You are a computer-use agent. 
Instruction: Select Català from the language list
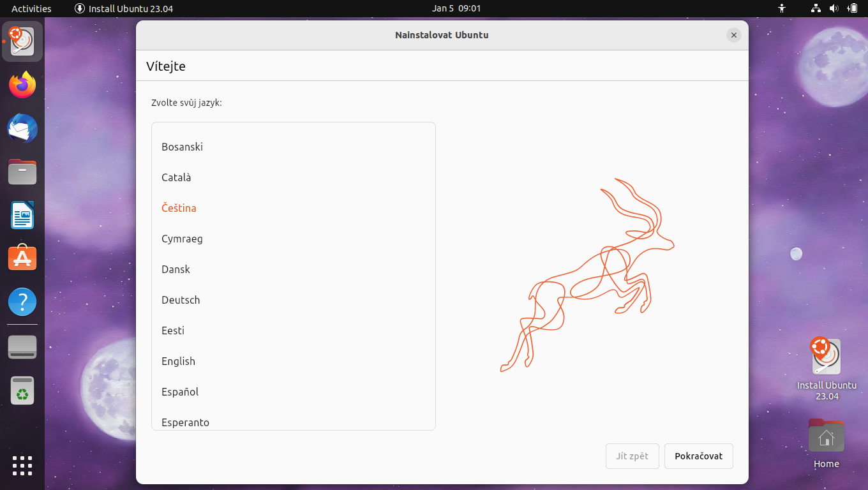[x=294, y=177]
